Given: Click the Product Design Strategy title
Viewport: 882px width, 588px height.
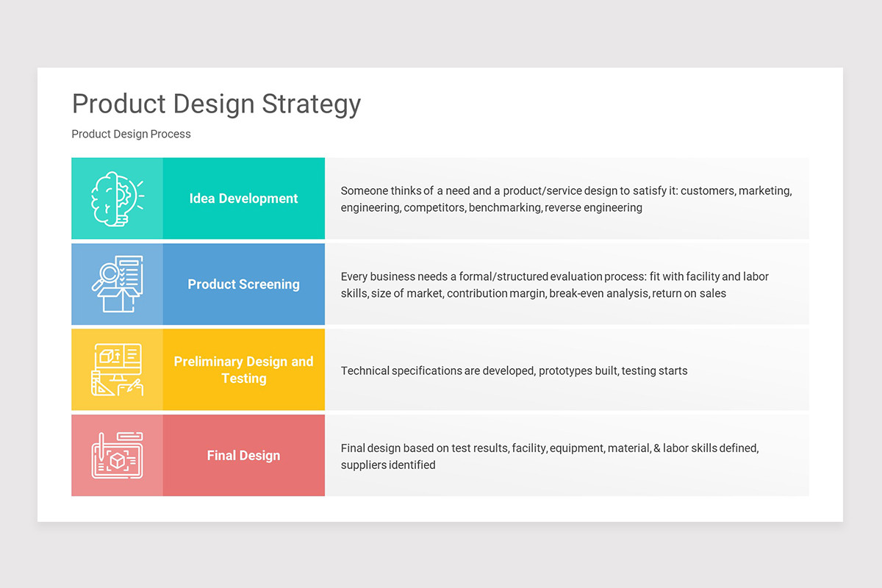Looking at the screenshot, I should click(x=216, y=104).
